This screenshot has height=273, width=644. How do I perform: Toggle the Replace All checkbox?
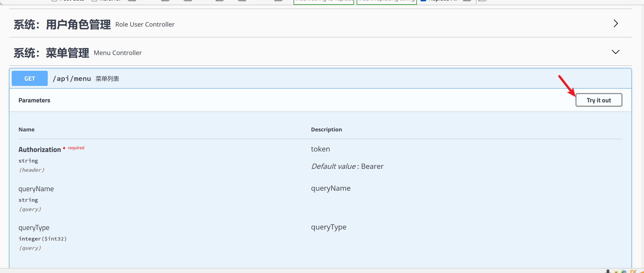pos(423,1)
